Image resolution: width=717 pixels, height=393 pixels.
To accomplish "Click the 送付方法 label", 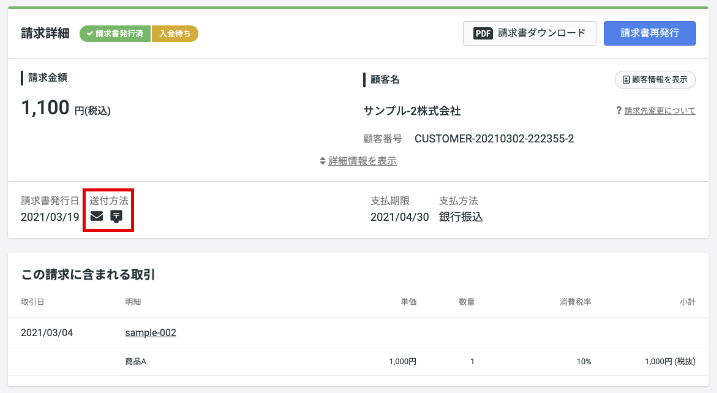I will (x=109, y=200).
